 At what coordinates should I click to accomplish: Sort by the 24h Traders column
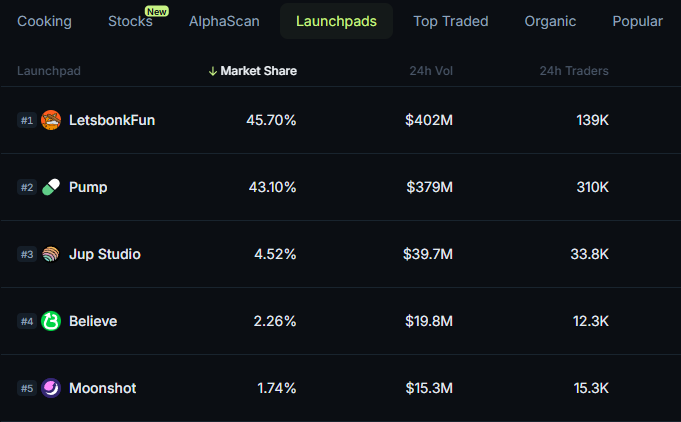(574, 71)
